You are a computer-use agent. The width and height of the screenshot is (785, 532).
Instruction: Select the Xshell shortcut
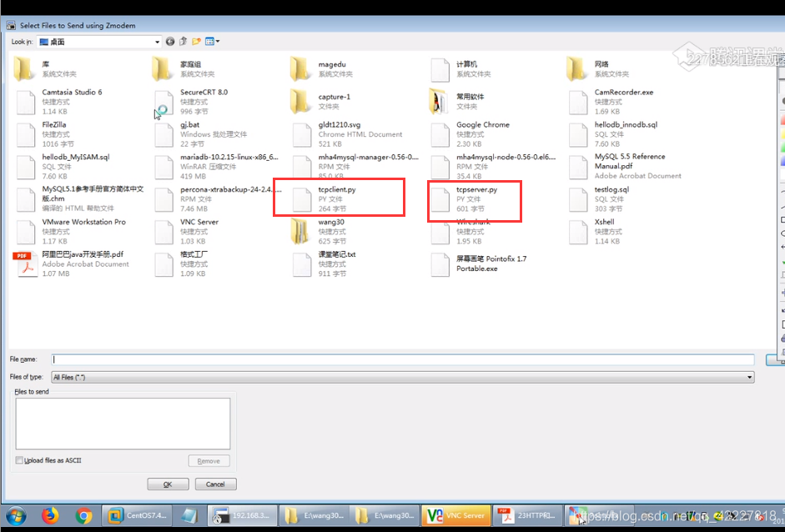pyautogui.click(x=594, y=231)
